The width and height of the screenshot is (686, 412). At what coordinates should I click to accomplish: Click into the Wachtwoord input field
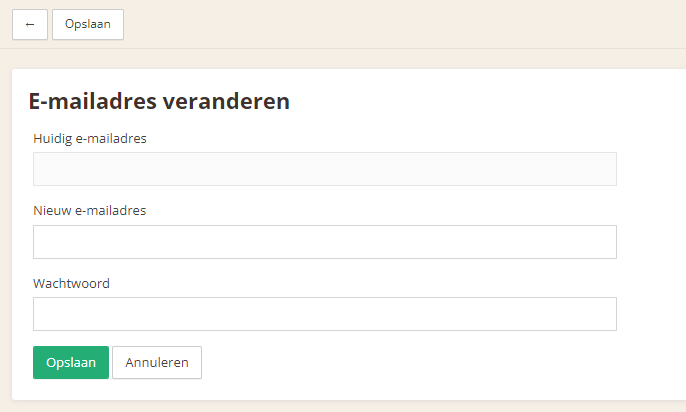pos(325,314)
